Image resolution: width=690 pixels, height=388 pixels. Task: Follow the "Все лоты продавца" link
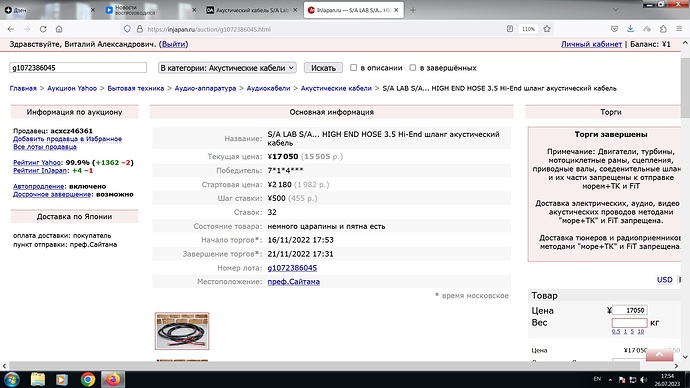coord(45,147)
